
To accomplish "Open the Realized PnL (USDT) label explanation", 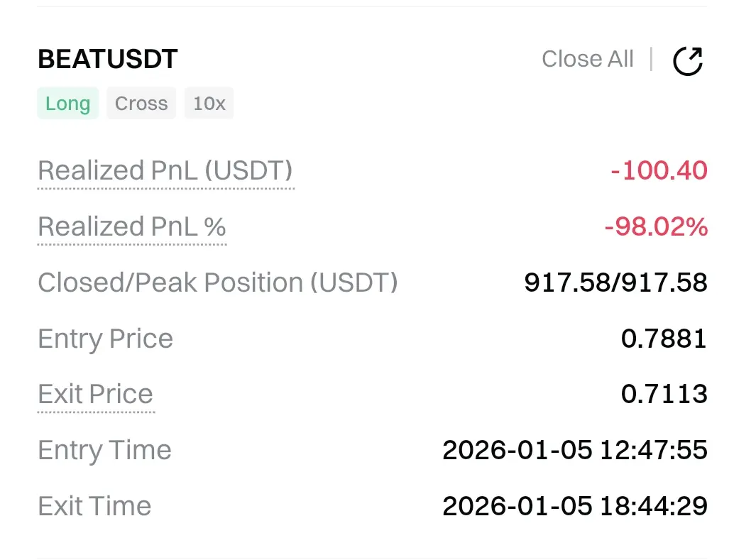I will pos(165,171).
